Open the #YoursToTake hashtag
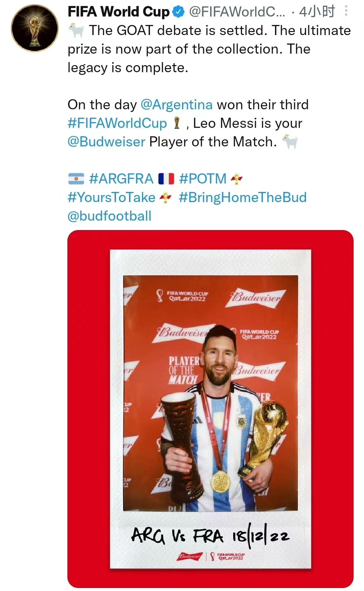This screenshot has width=364, height=591. pos(112,197)
